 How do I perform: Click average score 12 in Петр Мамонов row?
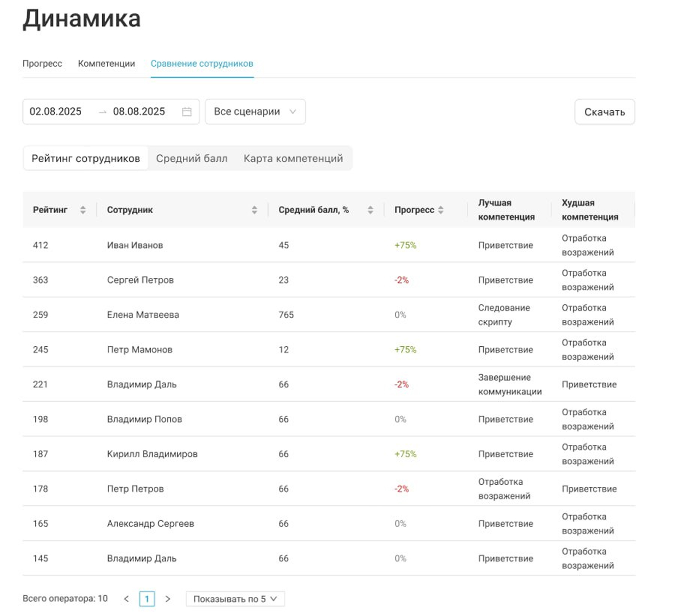coord(283,350)
